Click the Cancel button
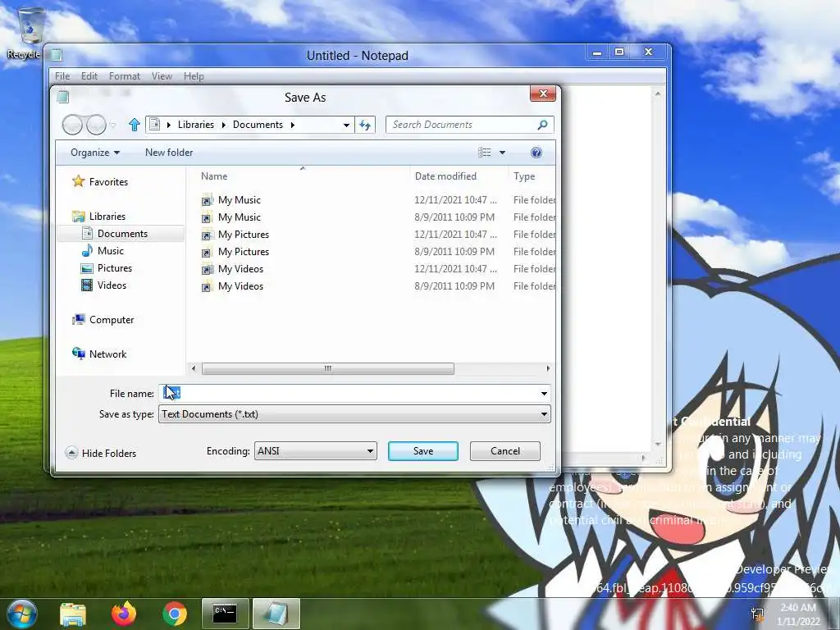840x630 pixels. point(504,451)
